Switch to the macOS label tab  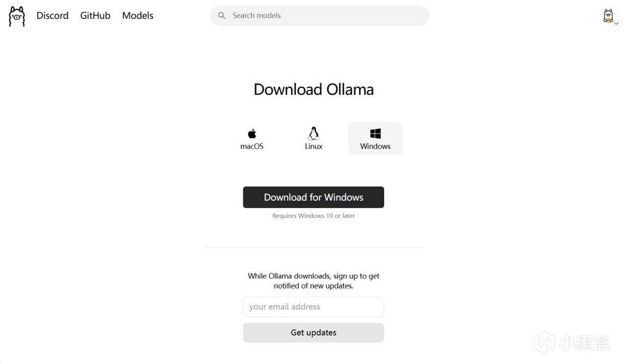[x=252, y=146]
